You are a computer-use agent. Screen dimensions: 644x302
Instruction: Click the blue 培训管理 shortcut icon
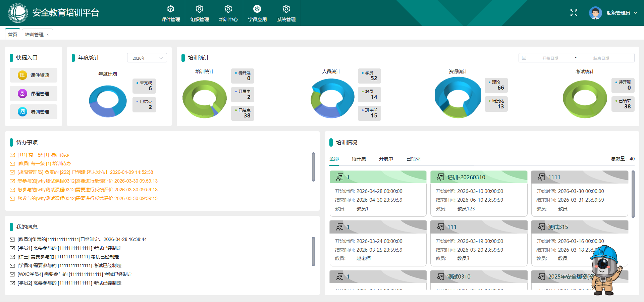[22, 112]
